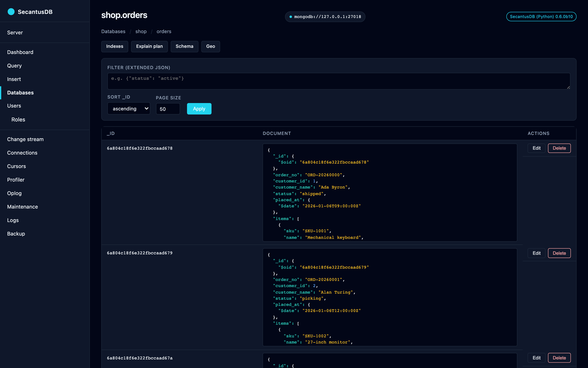Open the Backup page
This screenshot has width=588, height=368.
(x=16, y=234)
